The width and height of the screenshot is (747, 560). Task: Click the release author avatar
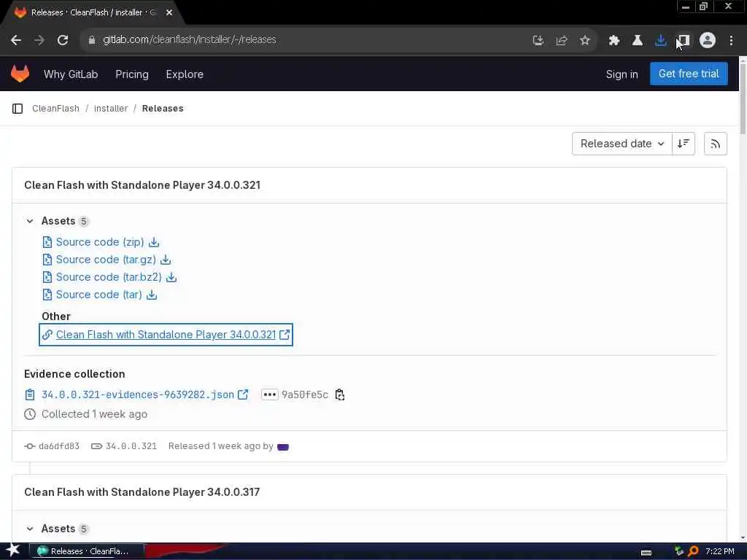click(x=283, y=447)
